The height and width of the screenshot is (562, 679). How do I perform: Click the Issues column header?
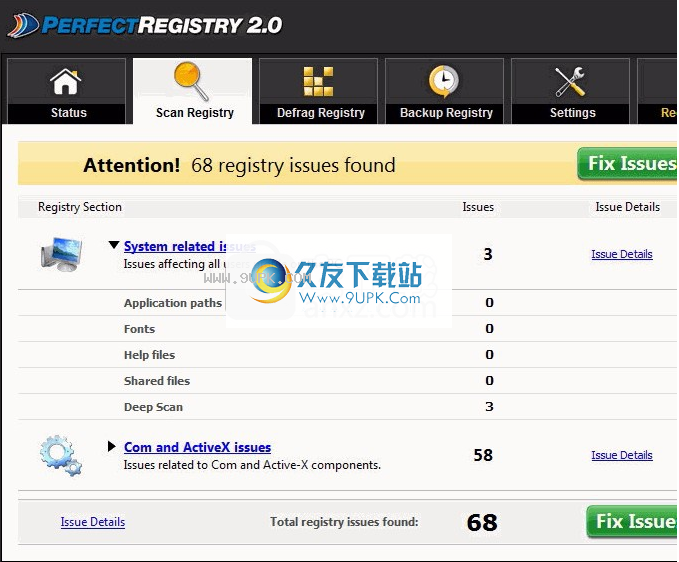tap(478, 207)
